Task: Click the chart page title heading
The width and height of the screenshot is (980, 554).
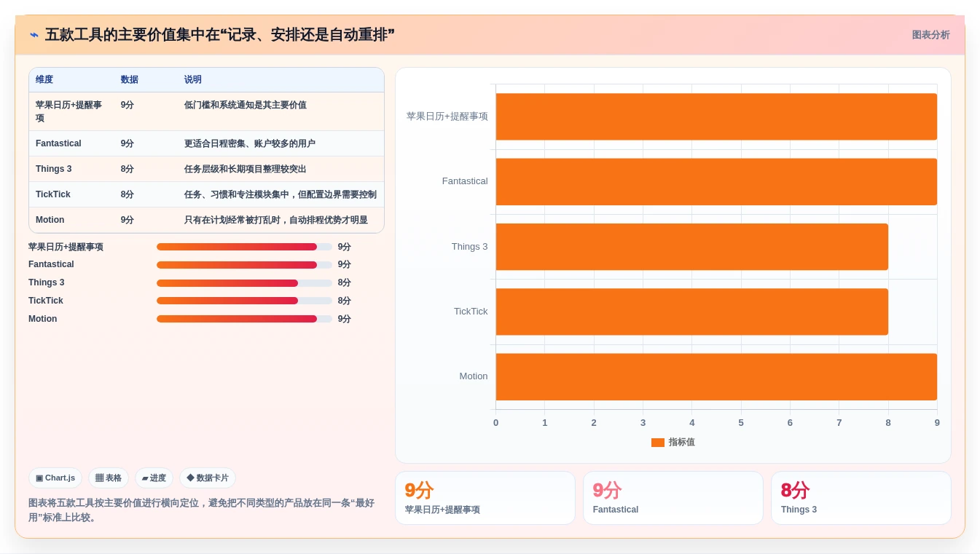Action: click(220, 35)
